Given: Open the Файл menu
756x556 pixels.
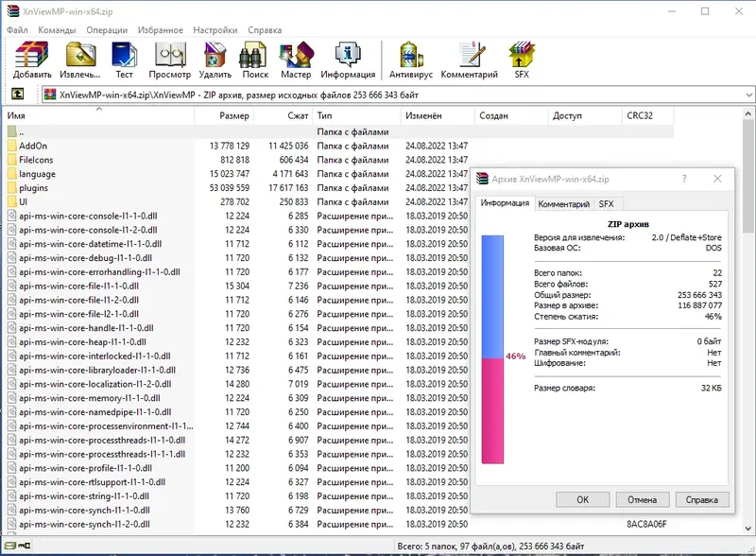Looking at the screenshot, I should coord(17,30).
